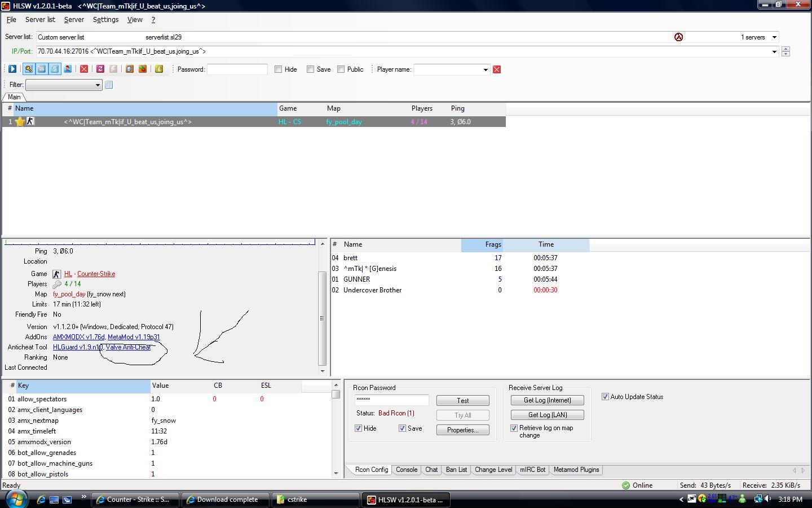Click the yellow info toolbar icon
The height and width of the screenshot is (508, 812).
159,69
